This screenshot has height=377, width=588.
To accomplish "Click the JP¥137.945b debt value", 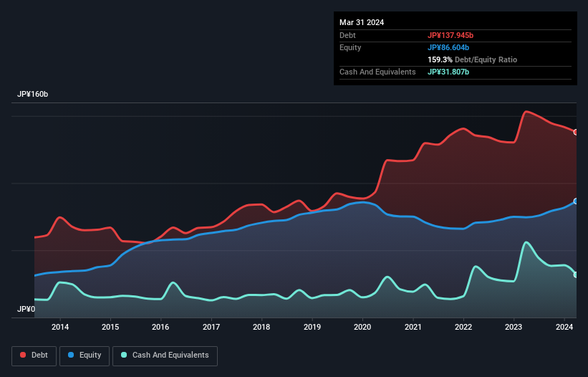I will pyautogui.click(x=450, y=35).
